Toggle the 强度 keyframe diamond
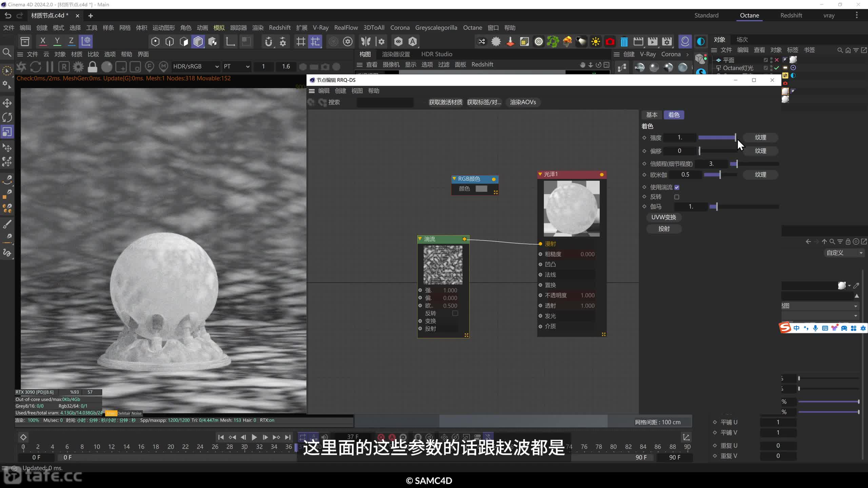This screenshot has width=868, height=488. point(644,138)
